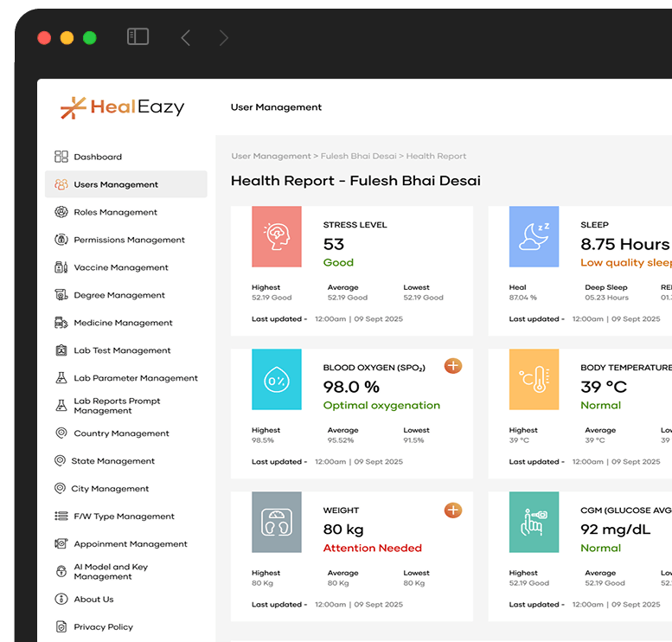Click the Weight scale icon tile
Viewport: 672px width, 642px height.
[277, 522]
